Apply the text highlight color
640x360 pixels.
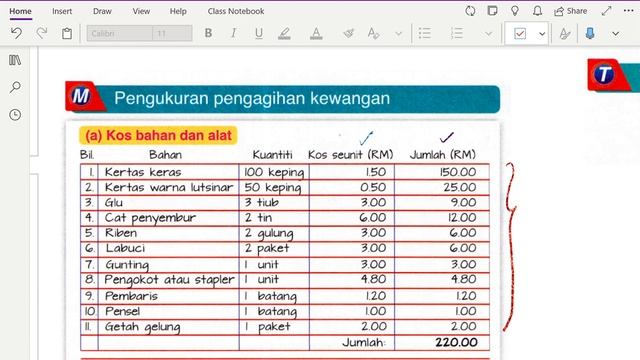pyautogui.click(x=284, y=33)
